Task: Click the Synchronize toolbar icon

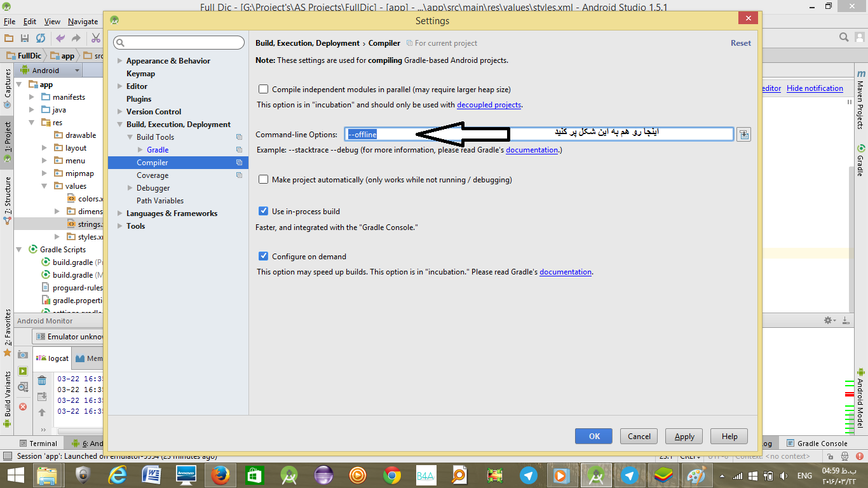Action: [x=41, y=38]
